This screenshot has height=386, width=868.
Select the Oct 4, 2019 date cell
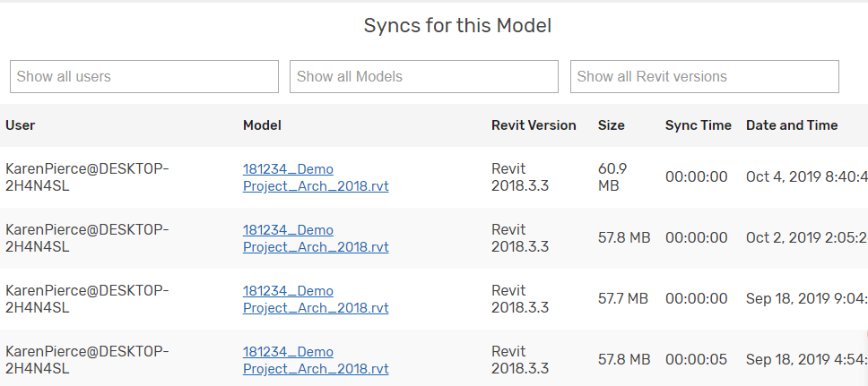[x=805, y=176]
